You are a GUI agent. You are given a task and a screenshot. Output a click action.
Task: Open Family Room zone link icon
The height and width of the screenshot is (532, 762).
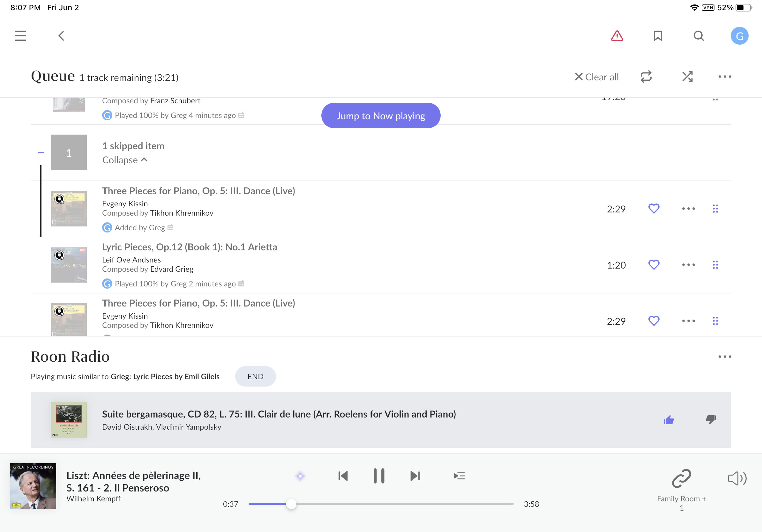pos(681,478)
